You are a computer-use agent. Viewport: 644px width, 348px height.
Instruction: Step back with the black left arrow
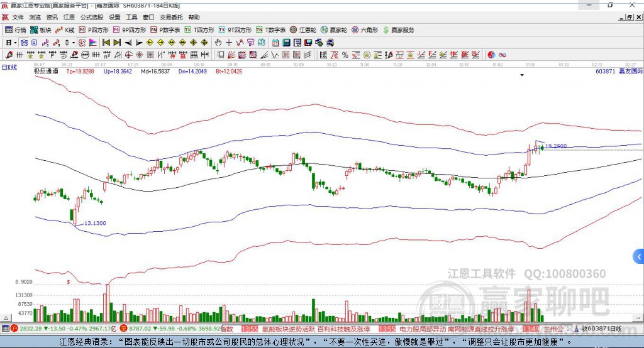pos(128,43)
